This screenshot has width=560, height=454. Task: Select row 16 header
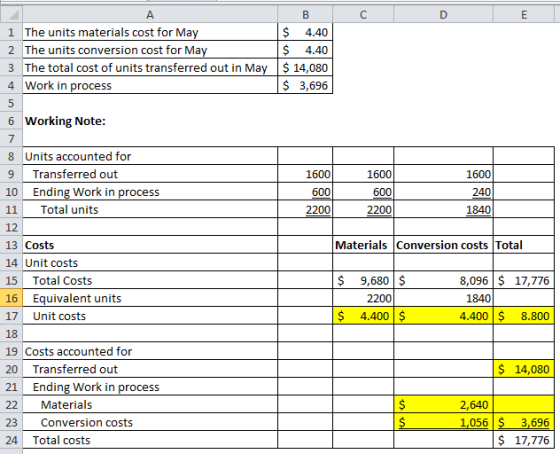(11, 298)
